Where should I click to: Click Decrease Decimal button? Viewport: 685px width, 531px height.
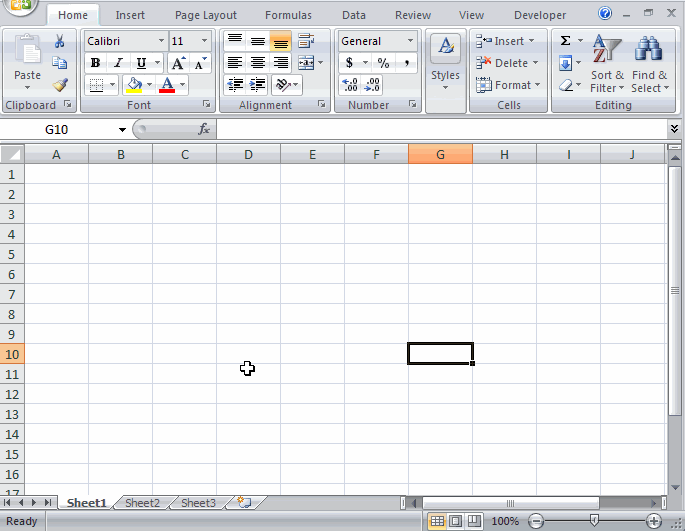[372, 84]
